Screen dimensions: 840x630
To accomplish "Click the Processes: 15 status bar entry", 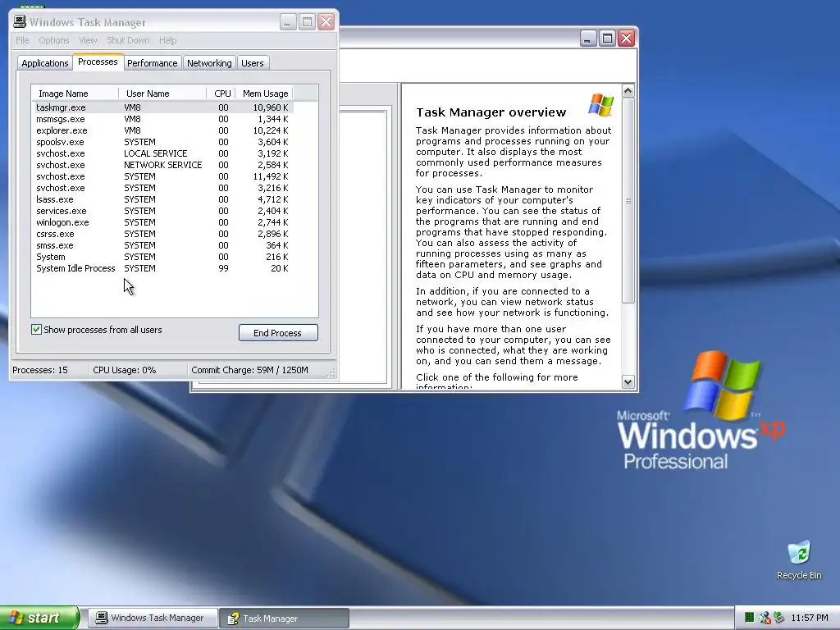I will [49, 370].
